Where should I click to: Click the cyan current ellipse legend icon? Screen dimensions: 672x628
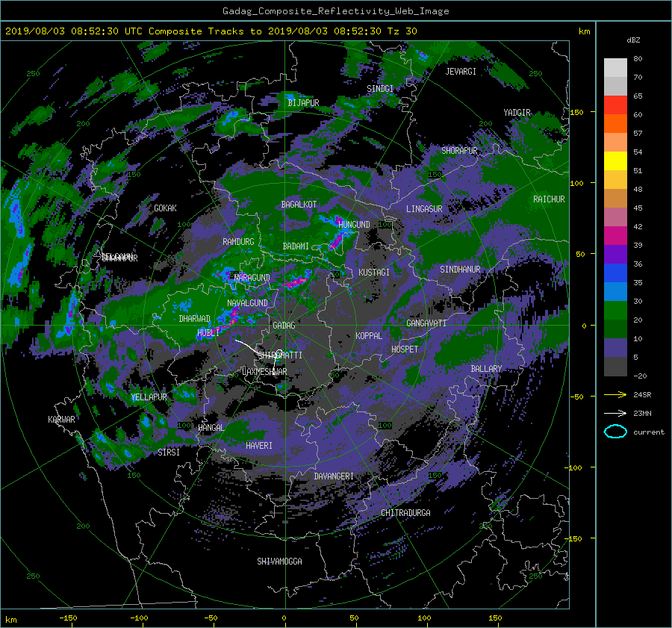615,432
